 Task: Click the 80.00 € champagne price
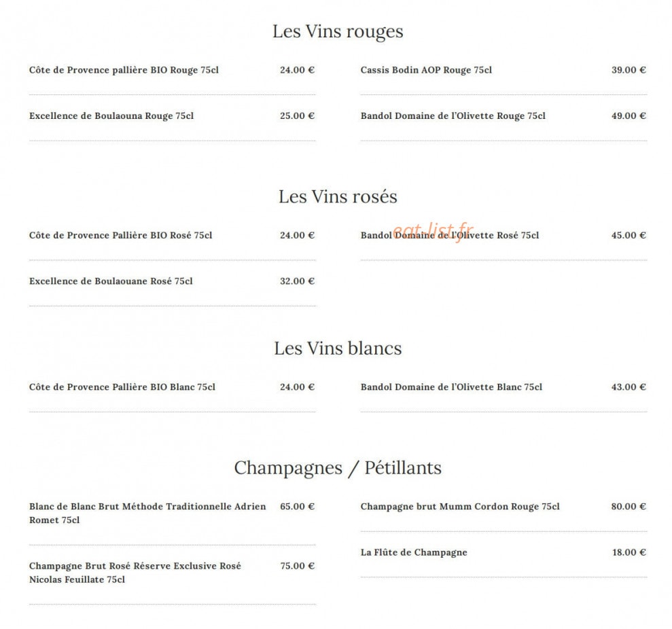point(629,507)
